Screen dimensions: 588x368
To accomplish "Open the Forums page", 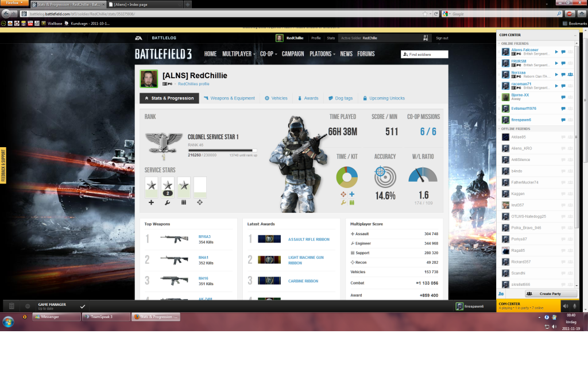I will [x=366, y=54].
